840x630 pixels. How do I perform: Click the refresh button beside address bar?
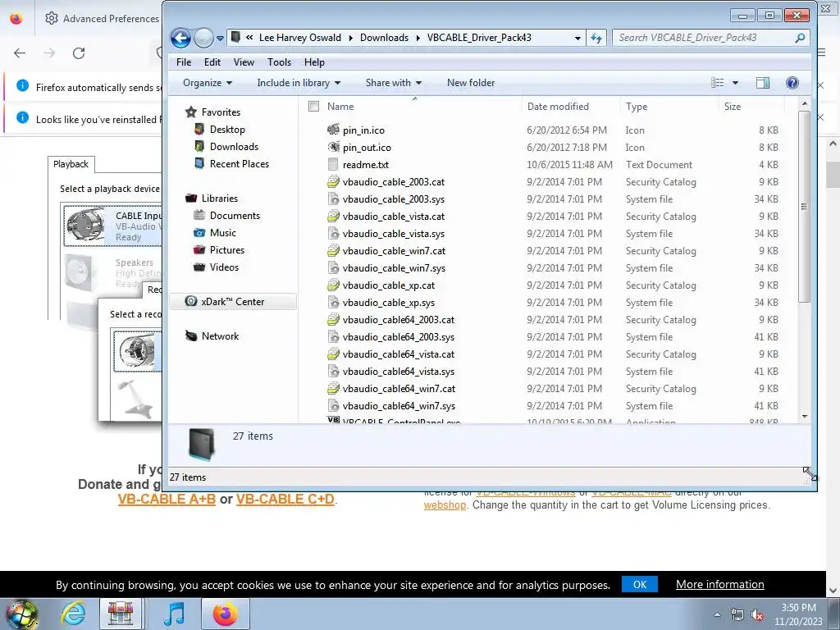click(596, 38)
